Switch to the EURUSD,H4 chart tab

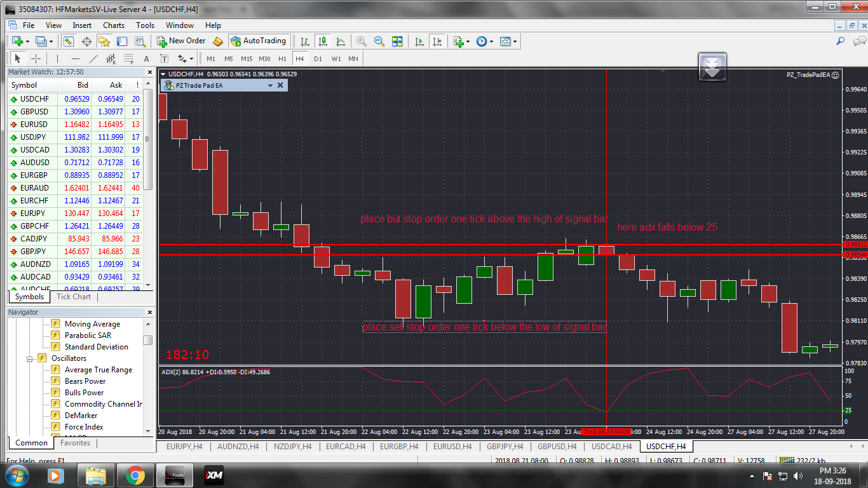pos(452,447)
